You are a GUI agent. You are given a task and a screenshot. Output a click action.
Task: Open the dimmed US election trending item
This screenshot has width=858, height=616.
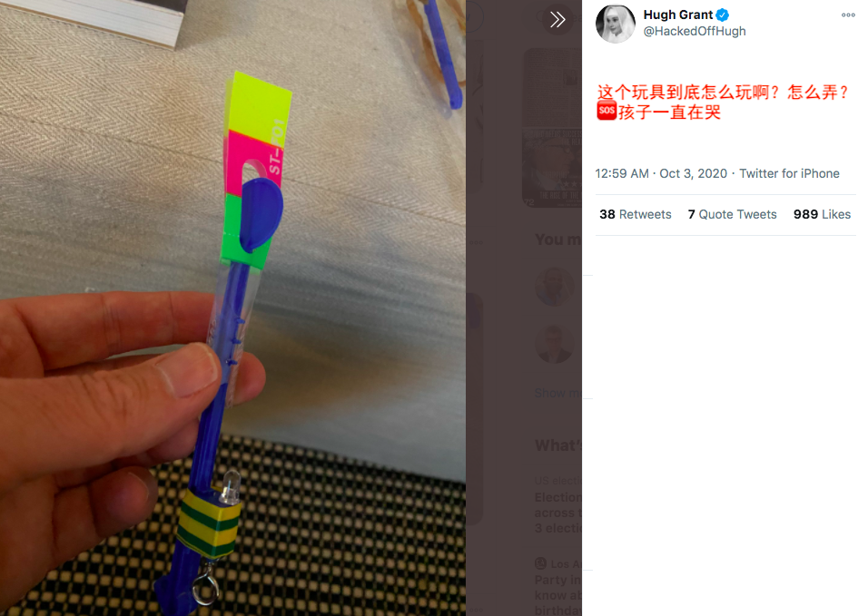pyautogui.click(x=557, y=504)
